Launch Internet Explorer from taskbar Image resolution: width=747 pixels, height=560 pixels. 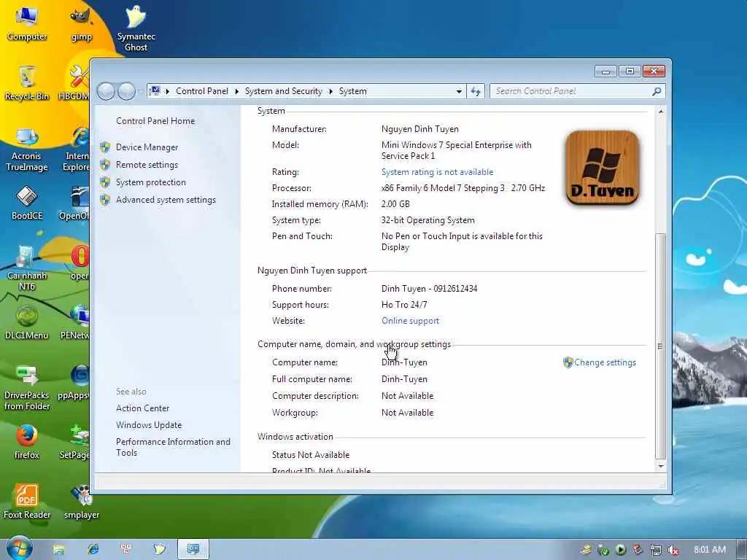tap(93, 550)
